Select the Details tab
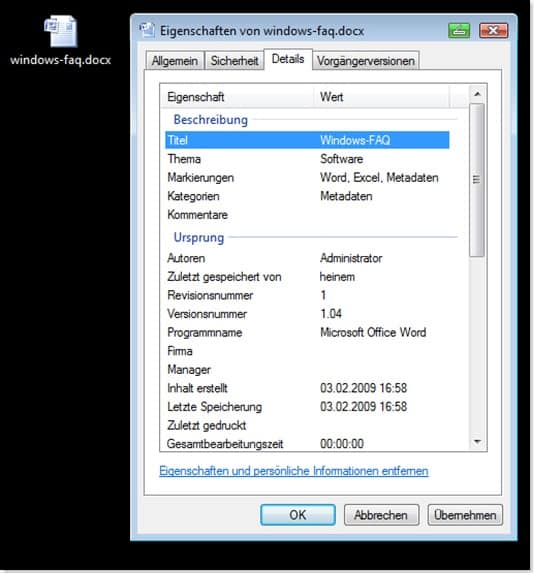 (288, 59)
